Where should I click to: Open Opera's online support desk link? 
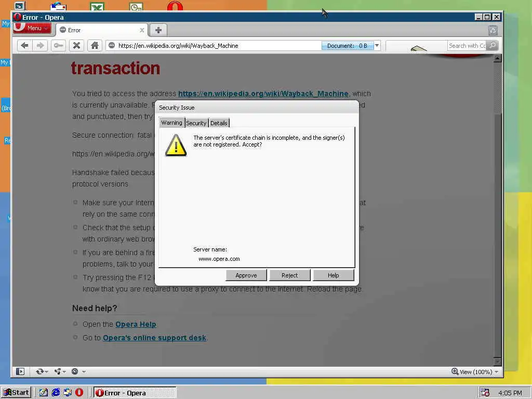[154, 338]
